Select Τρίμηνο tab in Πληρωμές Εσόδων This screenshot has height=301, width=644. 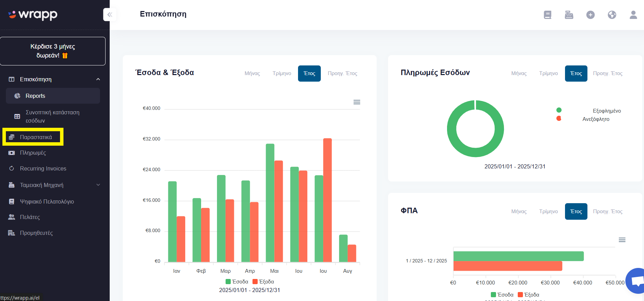(548, 73)
